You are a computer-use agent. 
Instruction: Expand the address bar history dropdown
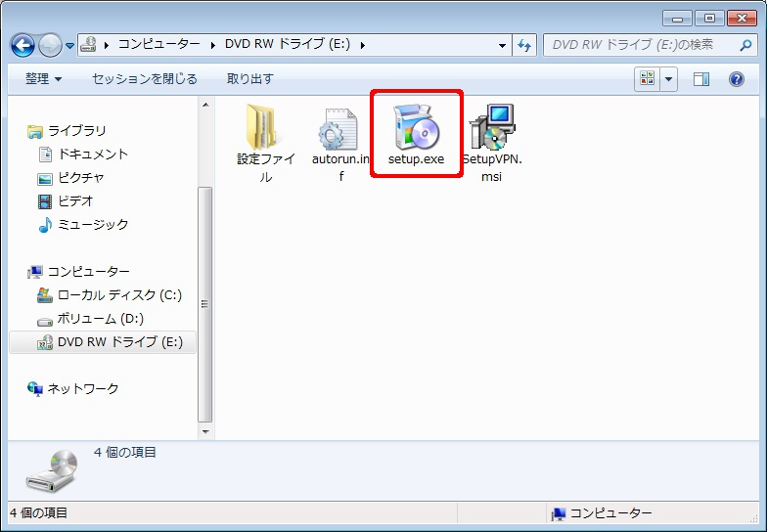click(502, 45)
